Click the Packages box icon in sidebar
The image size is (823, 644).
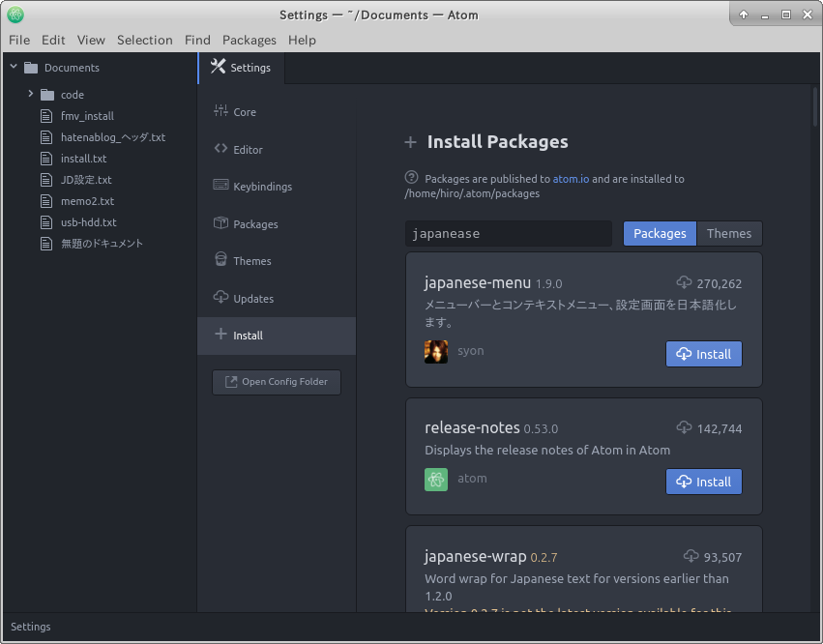click(x=220, y=223)
